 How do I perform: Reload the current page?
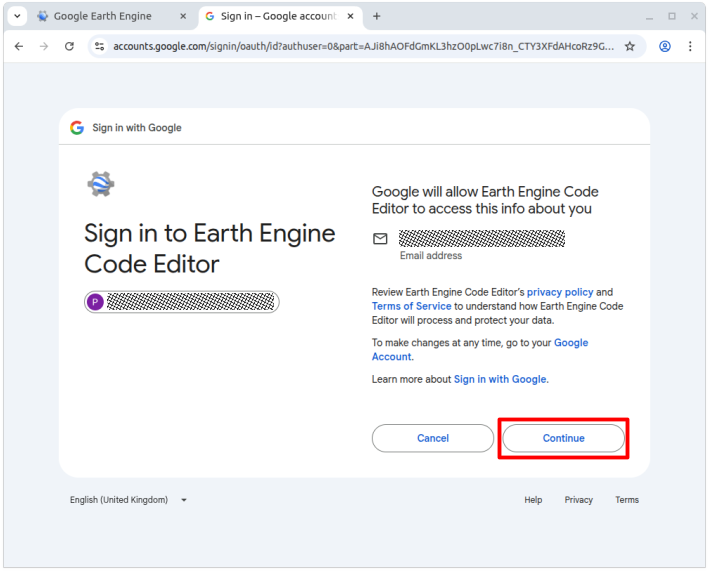tap(69, 46)
